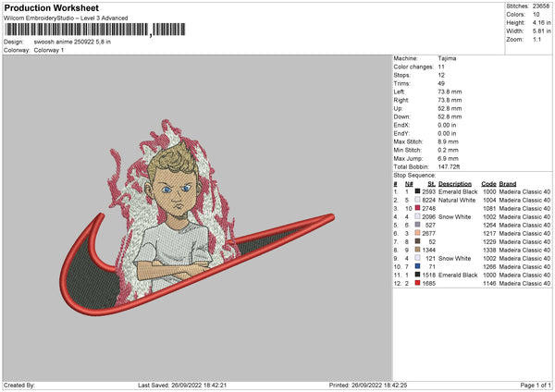Click the 'Code' column header
Viewport: 555px width, 392px height.
[488, 184]
